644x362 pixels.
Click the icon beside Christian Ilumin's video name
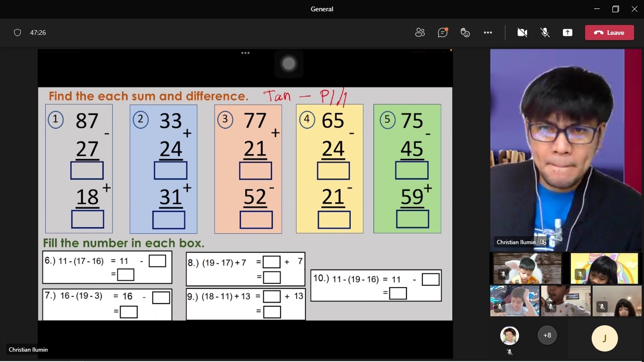[x=543, y=242]
